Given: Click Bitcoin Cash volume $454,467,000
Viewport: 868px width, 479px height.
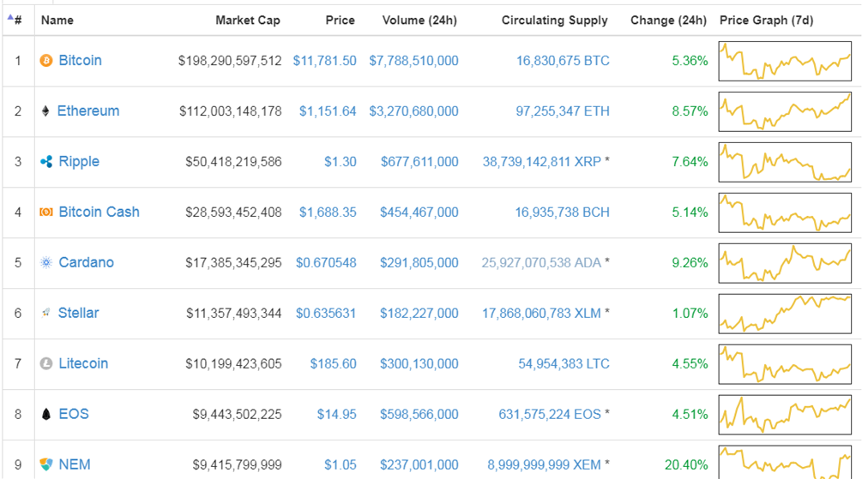Looking at the screenshot, I should [x=419, y=213].
